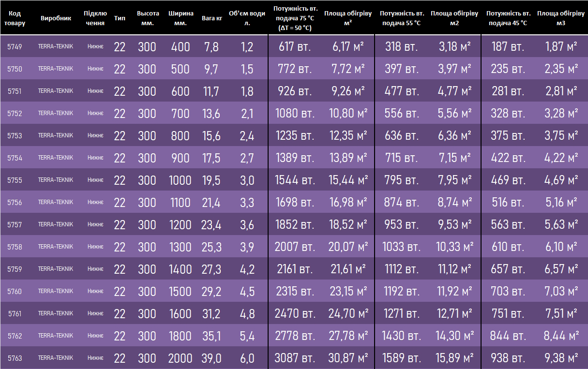The image size is (588, 369).
Task: Click the 'Код товару' column header
Action: (x=15, y=18)
